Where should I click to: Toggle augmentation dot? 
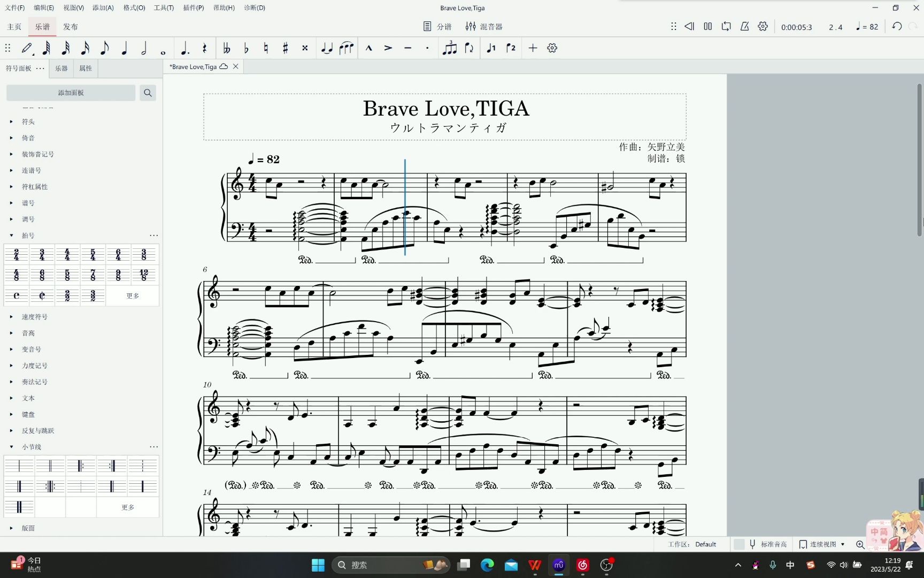tap(185, 48)
